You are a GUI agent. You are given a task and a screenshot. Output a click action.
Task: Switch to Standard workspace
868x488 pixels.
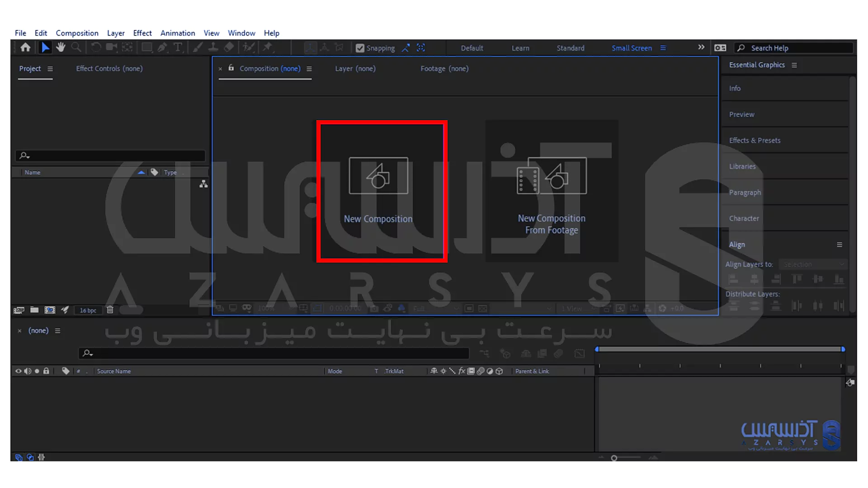571,48
